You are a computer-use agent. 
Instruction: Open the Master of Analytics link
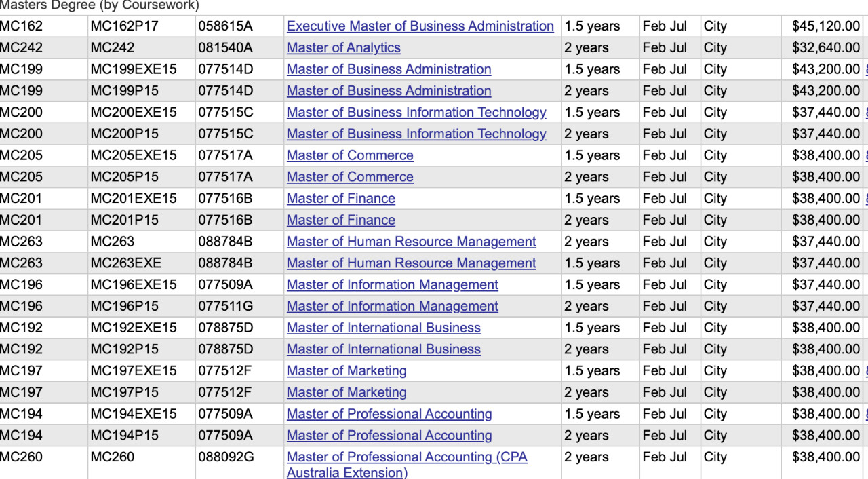point(344,47)
